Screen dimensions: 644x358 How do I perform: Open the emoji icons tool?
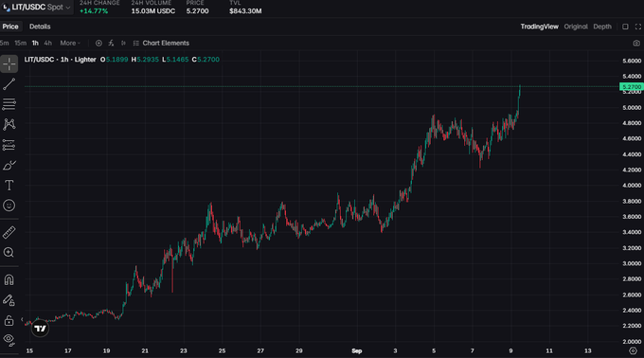(9, 206)
